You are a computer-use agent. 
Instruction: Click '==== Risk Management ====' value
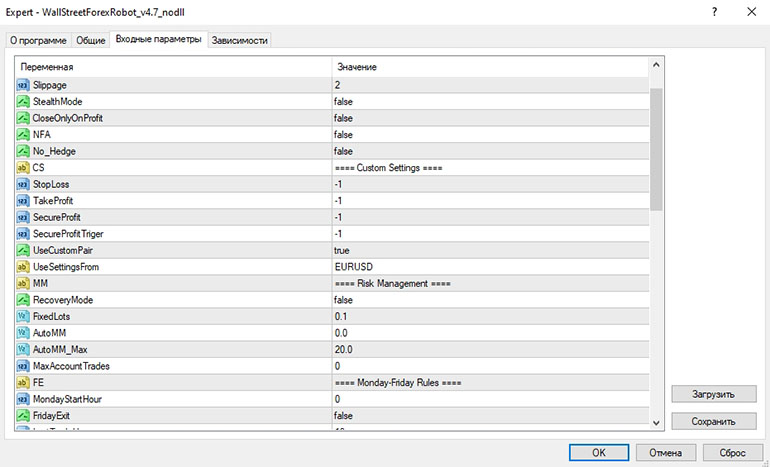pos(392,283)
